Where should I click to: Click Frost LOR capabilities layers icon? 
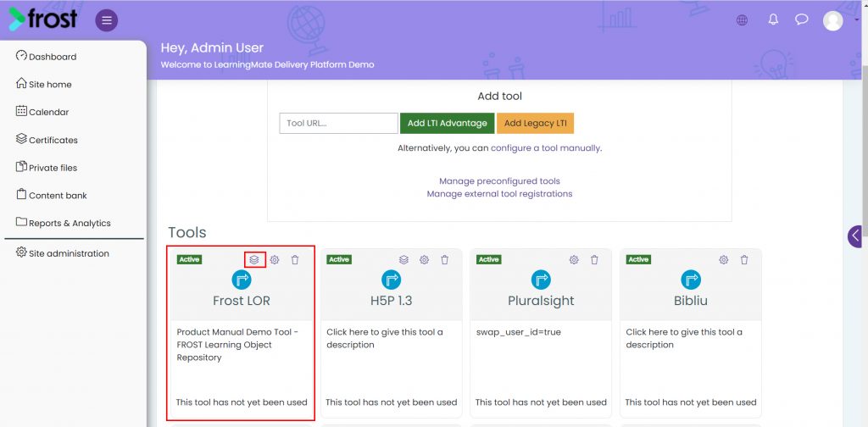(254, 259)
